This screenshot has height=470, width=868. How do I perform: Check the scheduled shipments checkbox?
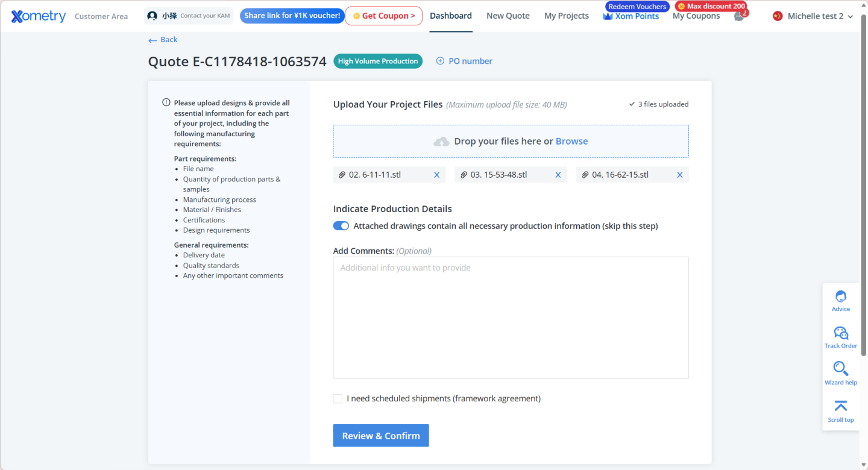click(x=338, y=399)
